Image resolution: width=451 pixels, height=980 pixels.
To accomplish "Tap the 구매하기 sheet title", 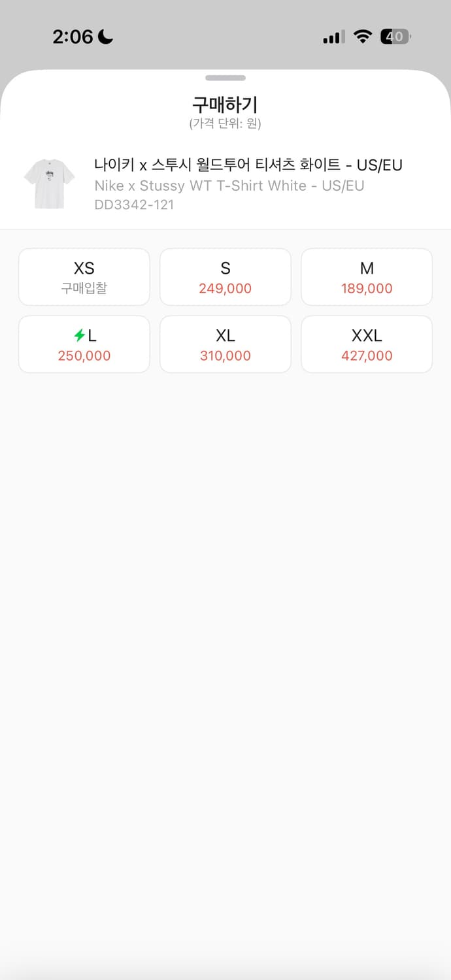I will click(225, 105).
